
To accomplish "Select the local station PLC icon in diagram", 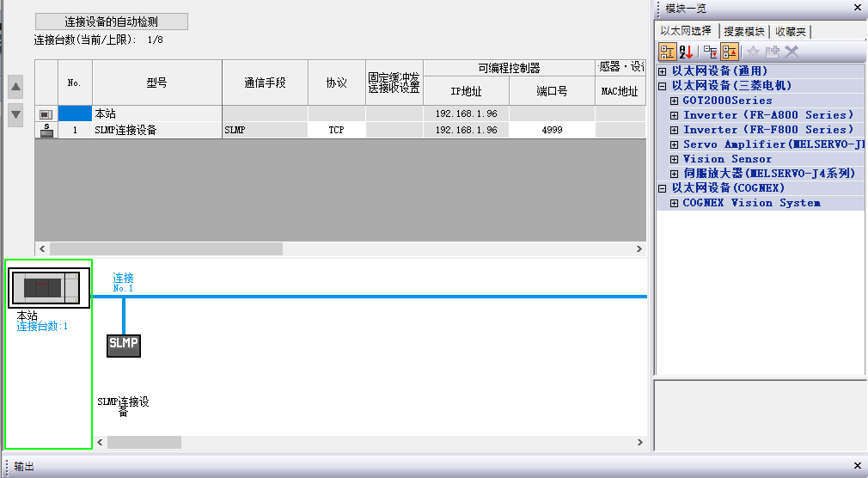I will pos(49,288).
